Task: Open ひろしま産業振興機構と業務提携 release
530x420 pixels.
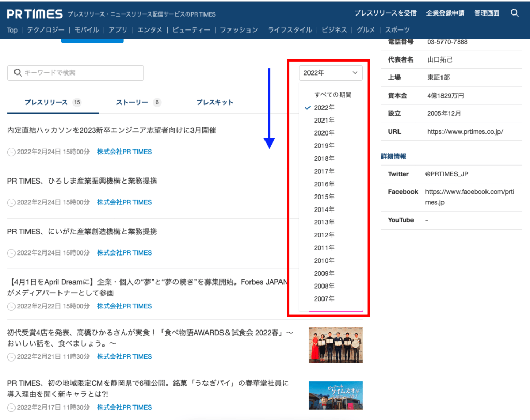Action: point(82,181)
